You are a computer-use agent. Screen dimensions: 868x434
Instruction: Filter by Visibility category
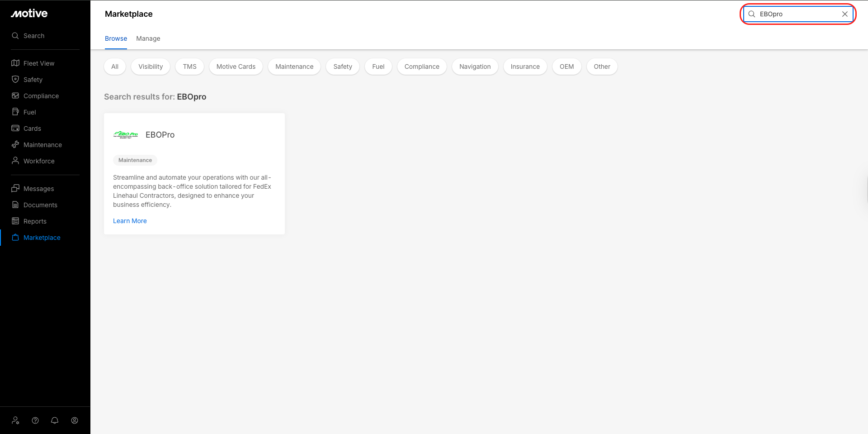point(151,67)
